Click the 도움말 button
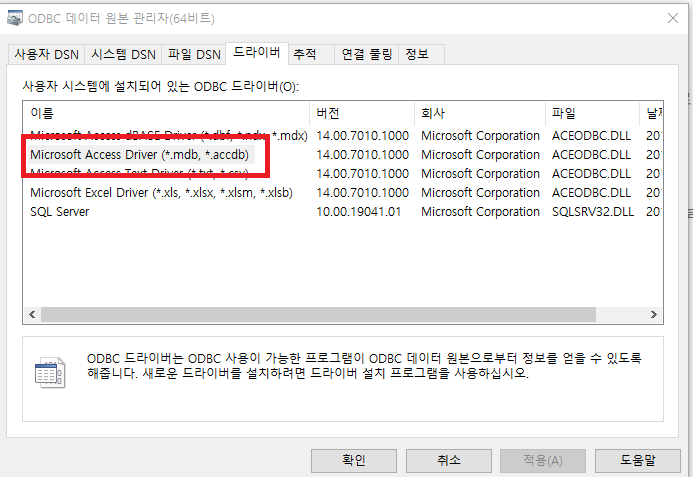 [x=638, y=461]
